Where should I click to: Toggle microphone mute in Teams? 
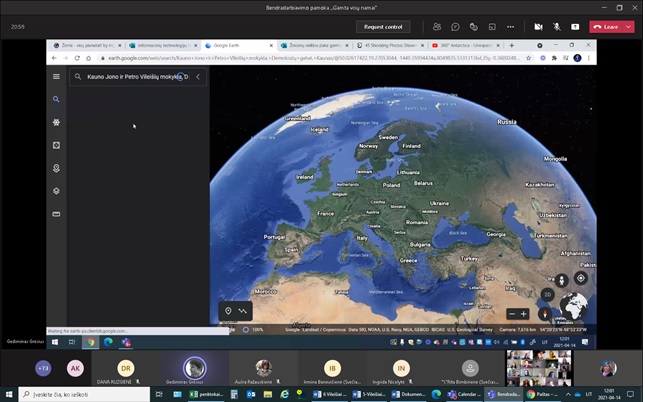click(x=557, y=27)
